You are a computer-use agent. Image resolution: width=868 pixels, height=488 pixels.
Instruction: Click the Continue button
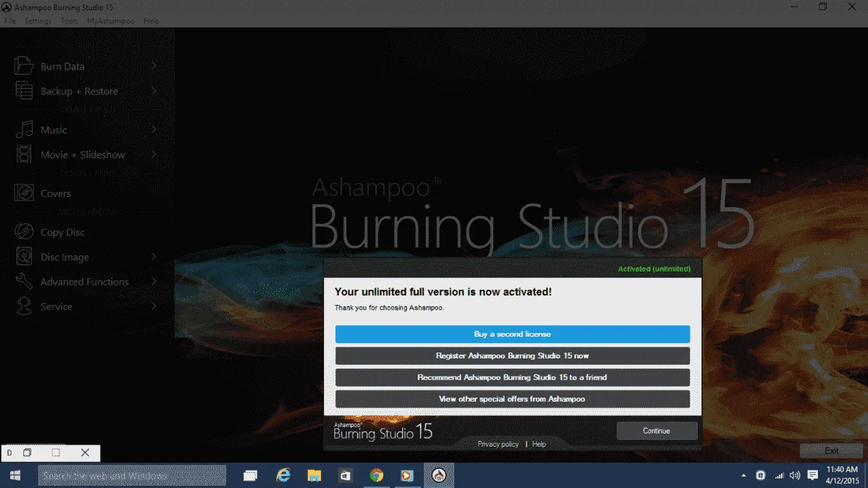tap(656, 431)
